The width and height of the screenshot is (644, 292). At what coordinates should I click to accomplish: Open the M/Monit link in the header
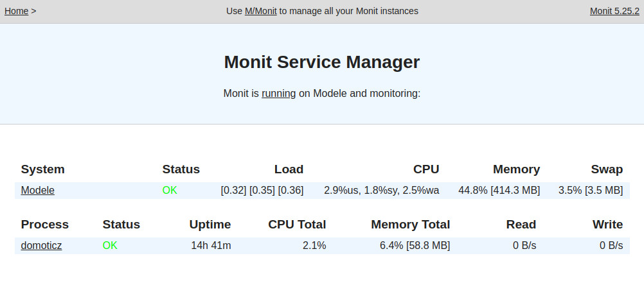260,11
